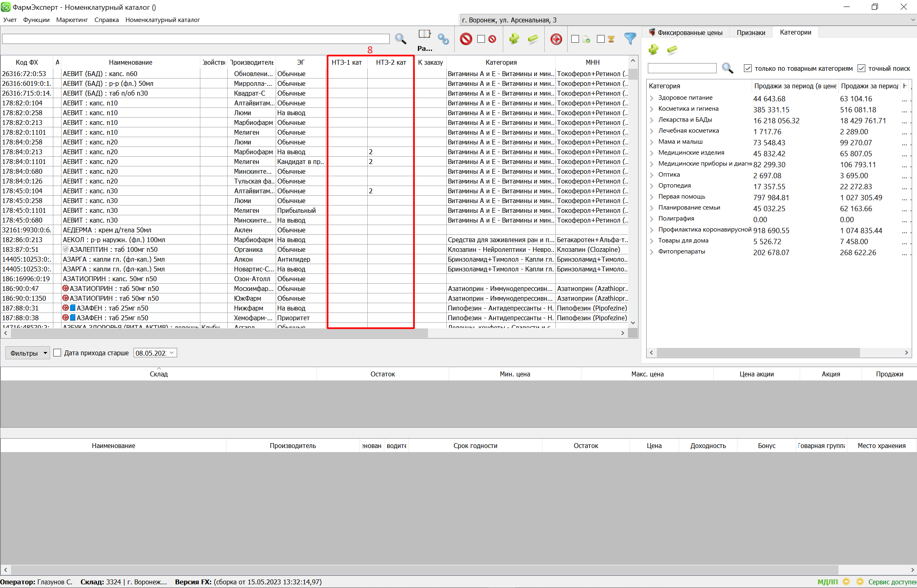
Task: Click the blue funnel filter icon
Action: pos(630,39)
